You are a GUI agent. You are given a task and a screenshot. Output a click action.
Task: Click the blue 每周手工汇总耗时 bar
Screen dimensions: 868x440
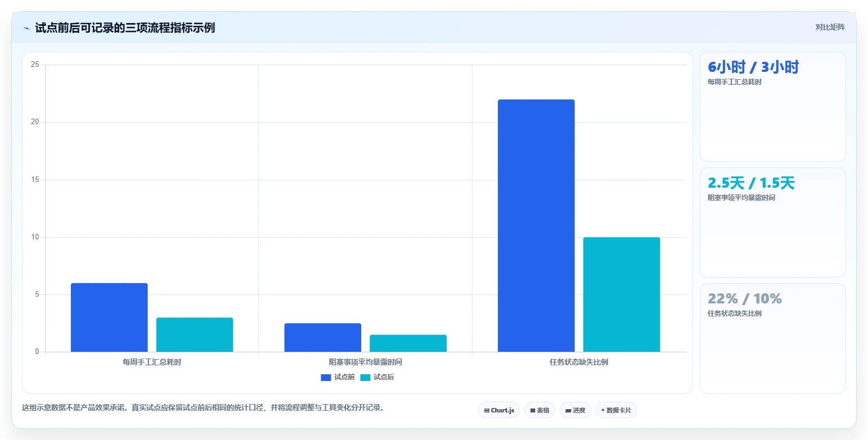point(109,317)
